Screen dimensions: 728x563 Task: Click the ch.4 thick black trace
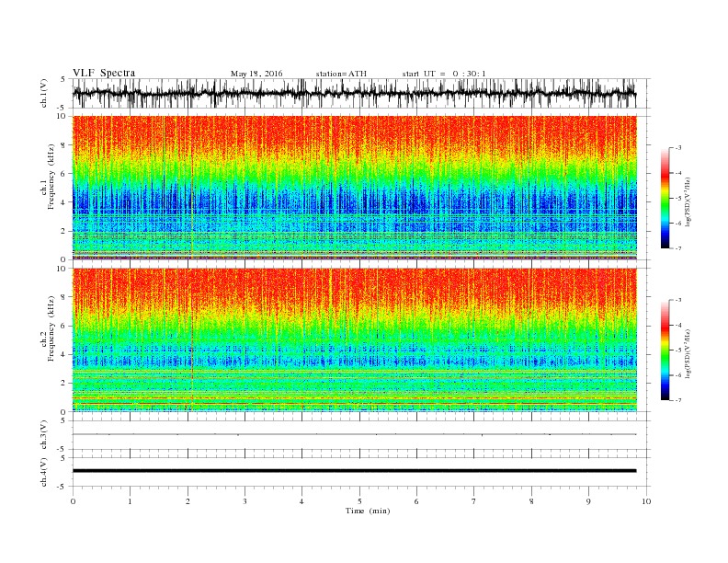point(354,471)
